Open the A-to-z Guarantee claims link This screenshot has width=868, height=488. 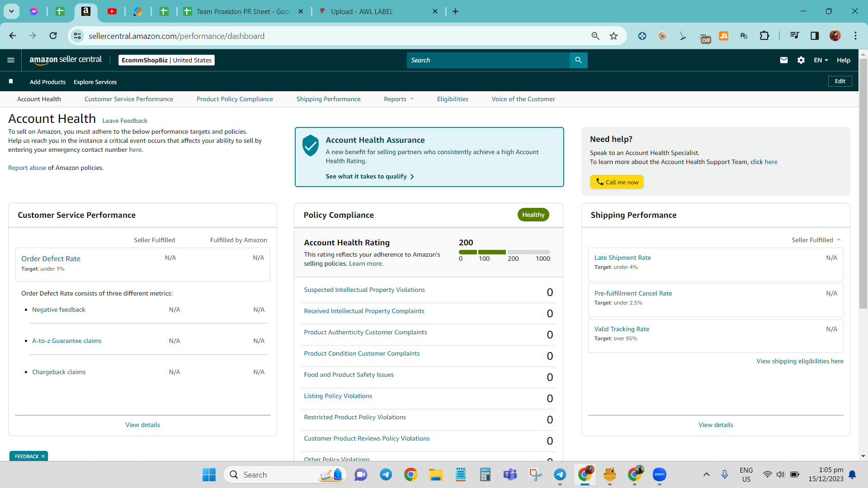[67, 341]
